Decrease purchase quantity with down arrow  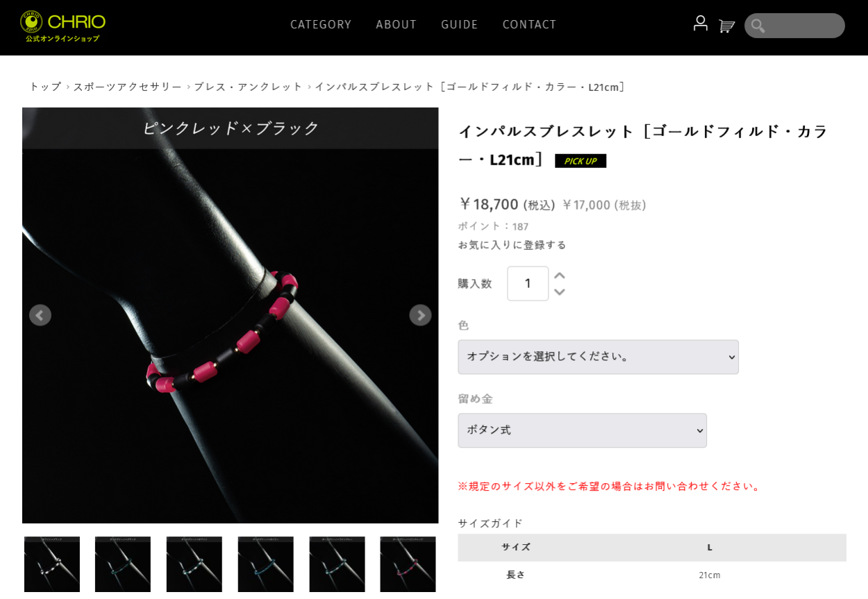coord(560,292)
